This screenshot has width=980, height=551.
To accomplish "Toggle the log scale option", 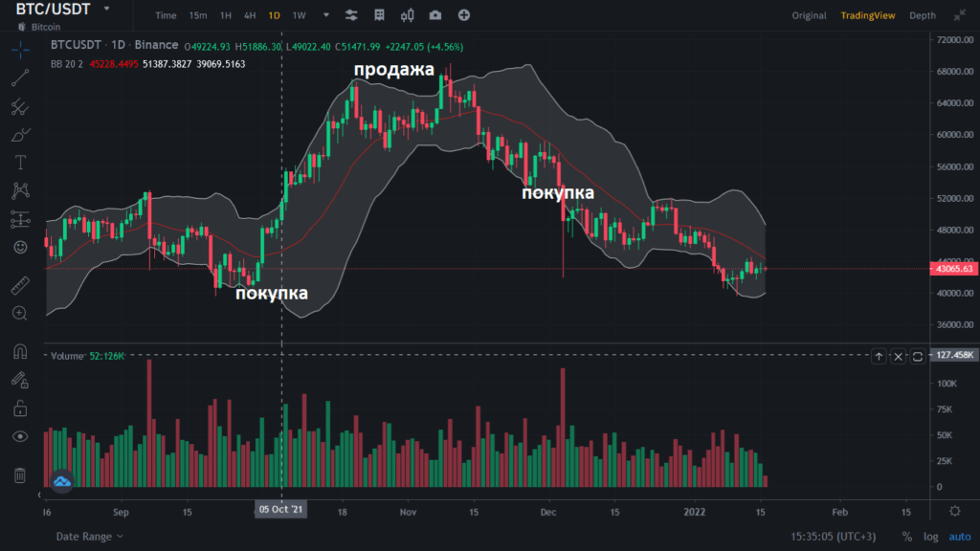I will (931, 537).
